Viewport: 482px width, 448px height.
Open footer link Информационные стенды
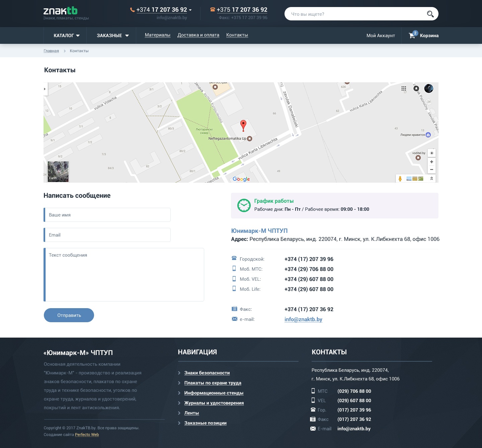click(x=214, y=393)
